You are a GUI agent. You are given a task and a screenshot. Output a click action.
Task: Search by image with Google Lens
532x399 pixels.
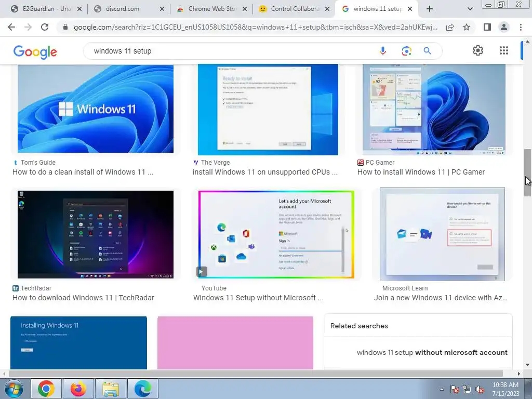pos(406,51)
